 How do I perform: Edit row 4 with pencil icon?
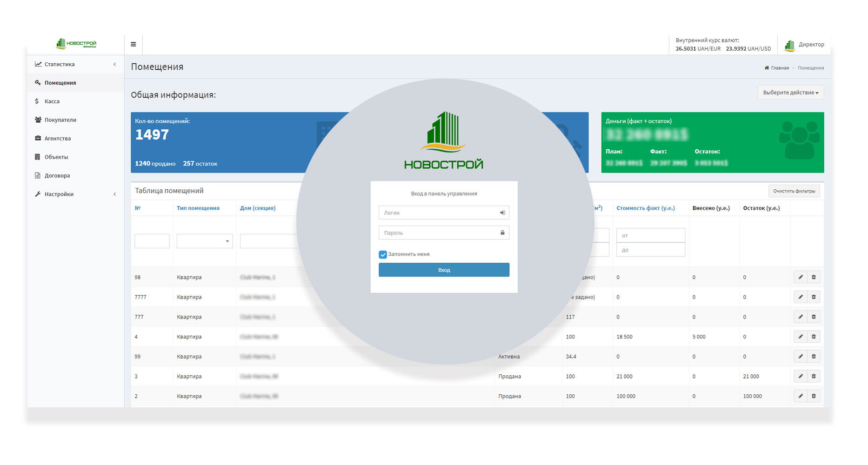tap(801, 337)
